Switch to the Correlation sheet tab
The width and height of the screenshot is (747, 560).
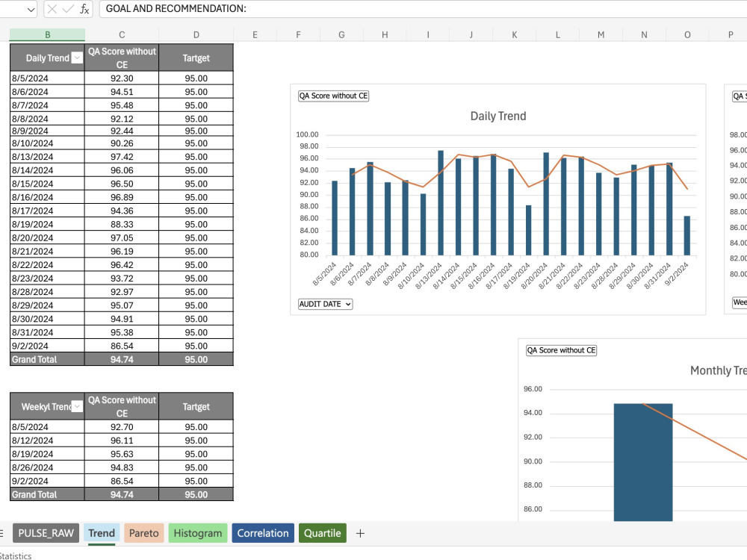pos(263,533)
